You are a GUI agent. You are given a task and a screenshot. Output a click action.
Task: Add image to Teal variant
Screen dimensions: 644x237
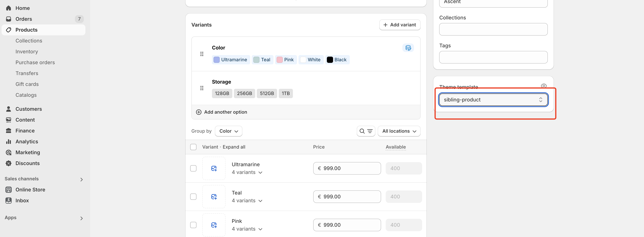point(214,196)
